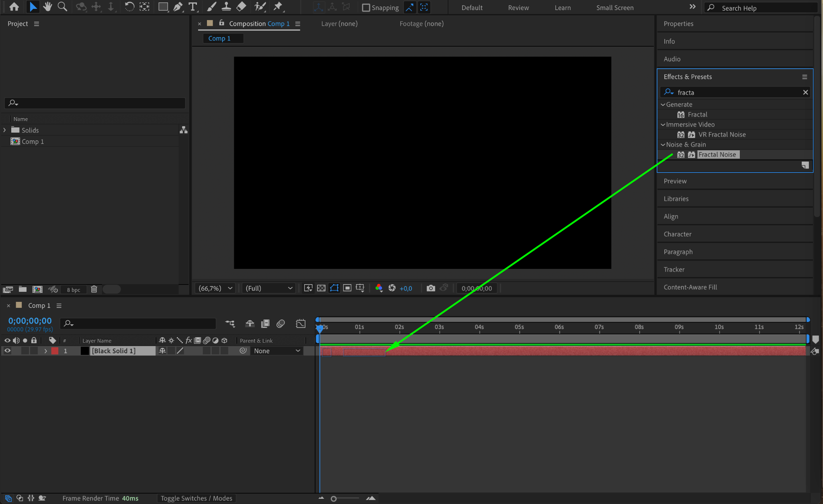Select the Rectangle shape tool
Screen dimensions: 823x504
(x=163, y=7)
